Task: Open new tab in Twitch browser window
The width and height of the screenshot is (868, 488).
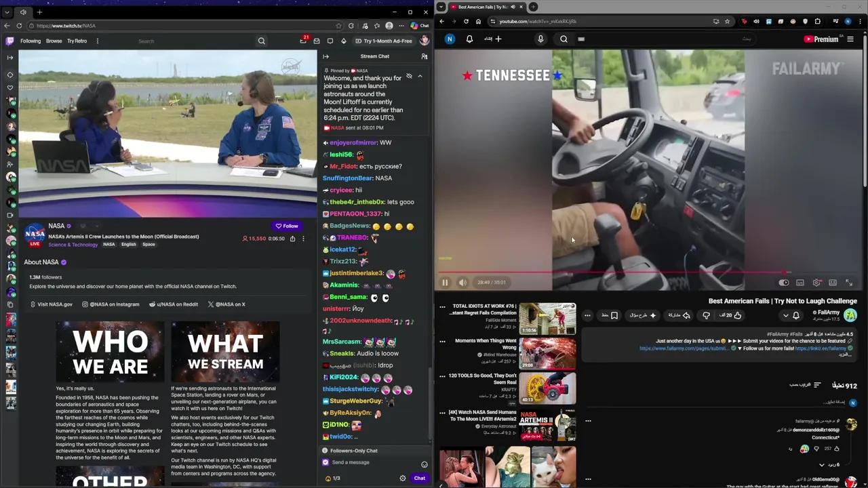Action: pyautogui.click(x=39, y=12)
